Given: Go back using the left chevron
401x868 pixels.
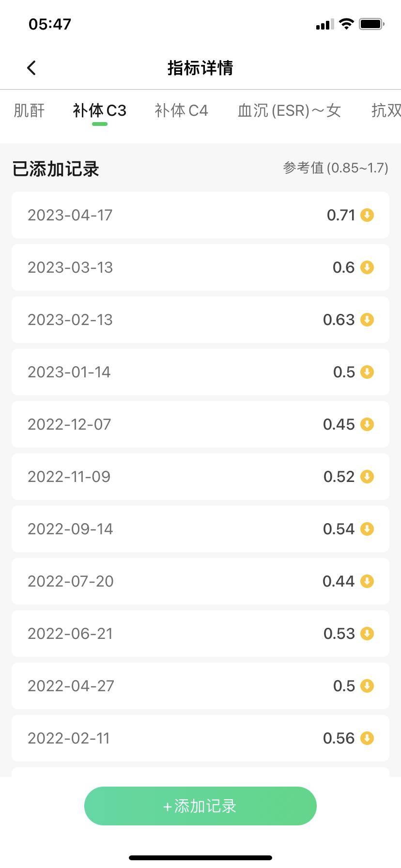Looking at the screenshot, I should pyautogui.click(x=31, y=68).
